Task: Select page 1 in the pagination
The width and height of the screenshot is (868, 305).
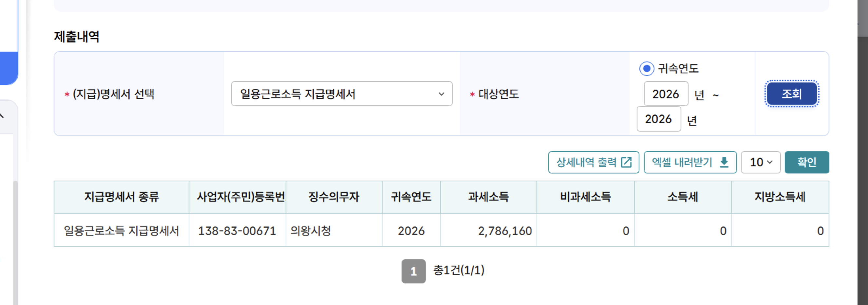Action: (x=413, y=271)
